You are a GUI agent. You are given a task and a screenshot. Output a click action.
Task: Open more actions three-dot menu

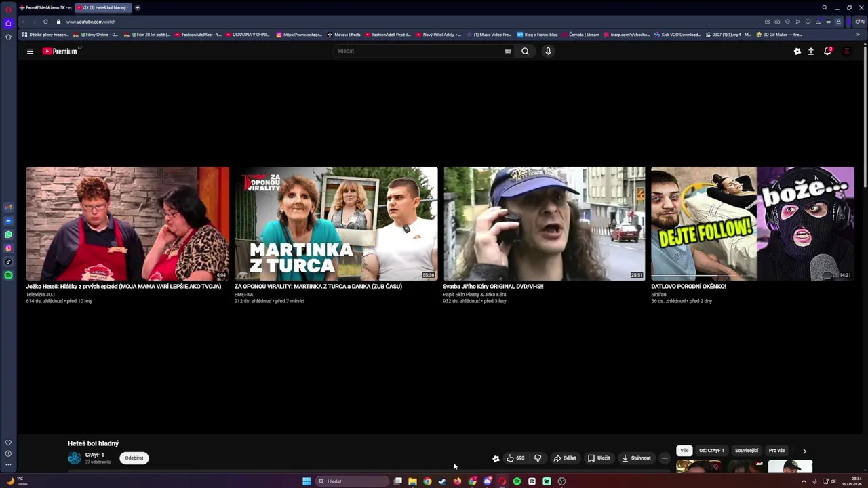[x=665, y=458]
